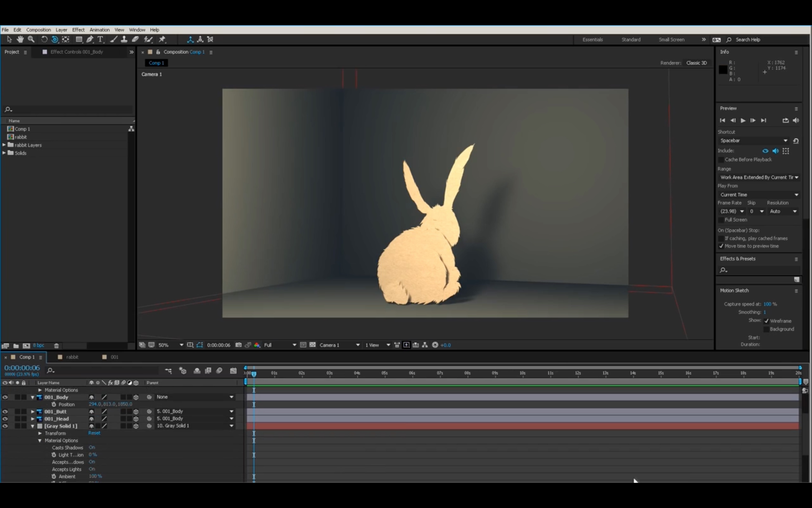Enable Motion Sketch Background checkbox
812x508 pixels.
pos(766,329)
